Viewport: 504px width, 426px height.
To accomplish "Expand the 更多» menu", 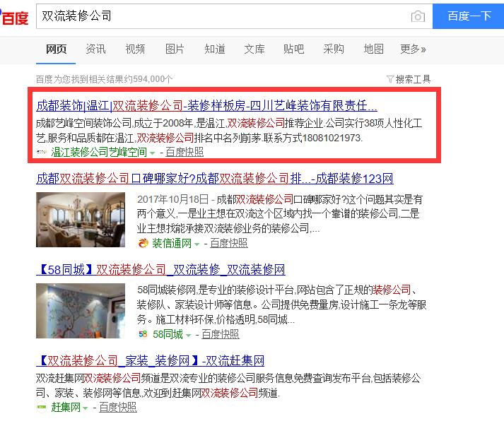I will point(413,49).
